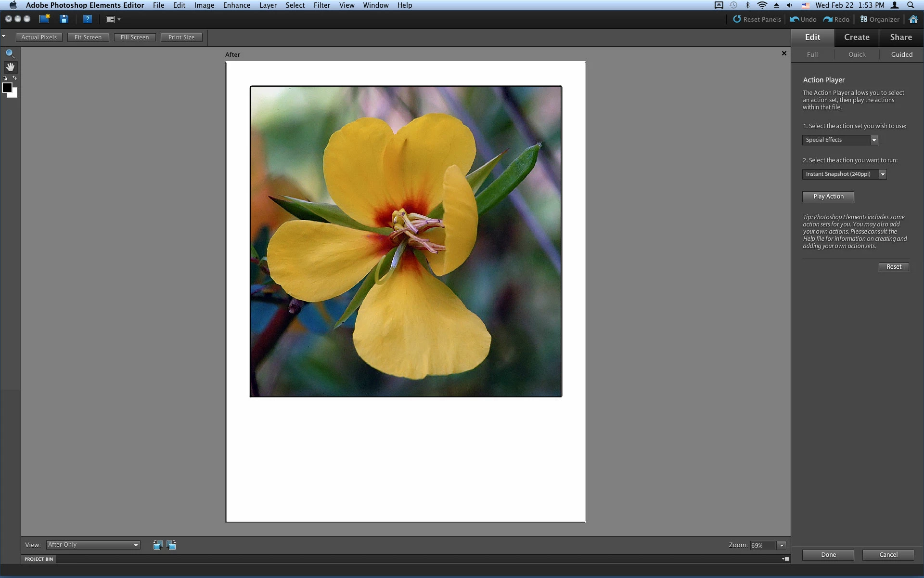Click the rotate right icon in the bottom bar

coord(171,545)
